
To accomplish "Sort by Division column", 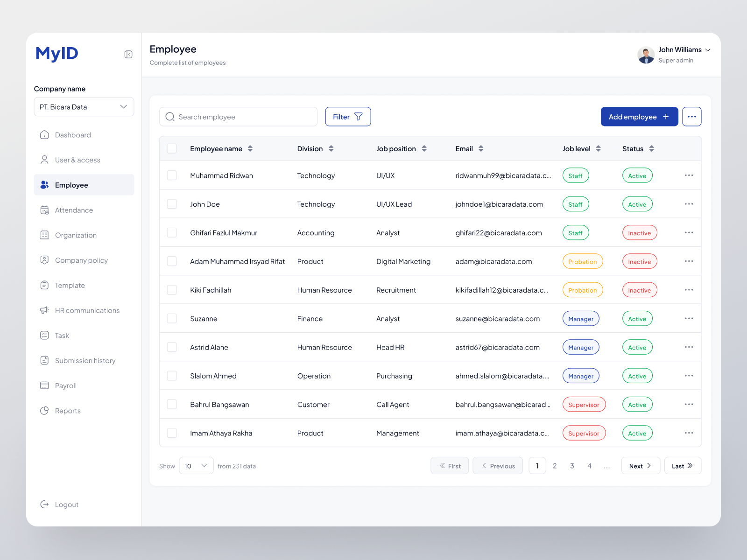I will click(331, 148).
